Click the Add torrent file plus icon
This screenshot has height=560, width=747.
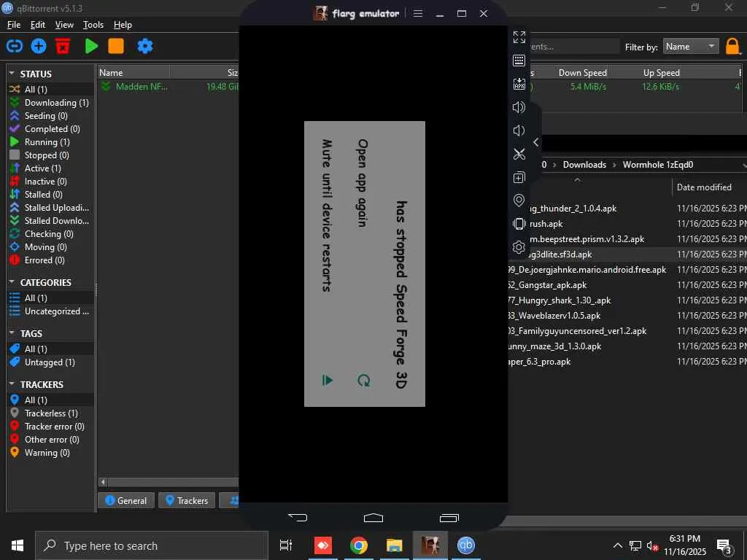tap(39, 46)
